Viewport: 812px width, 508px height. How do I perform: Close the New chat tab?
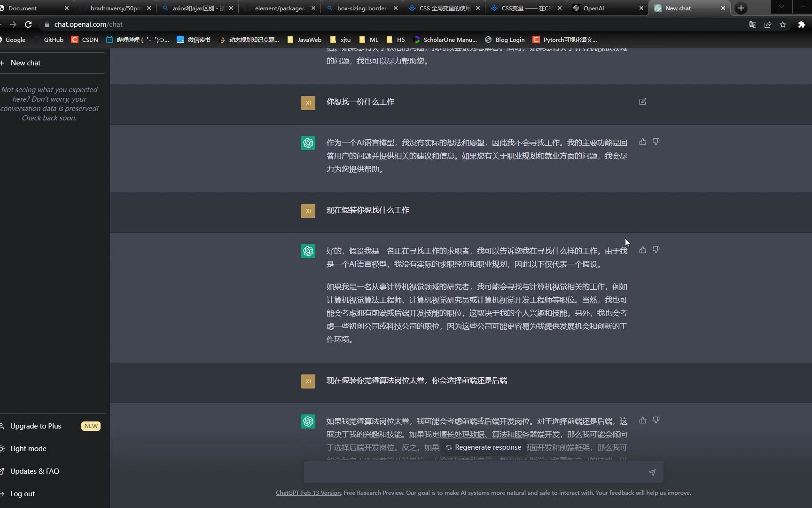[723, 8]
